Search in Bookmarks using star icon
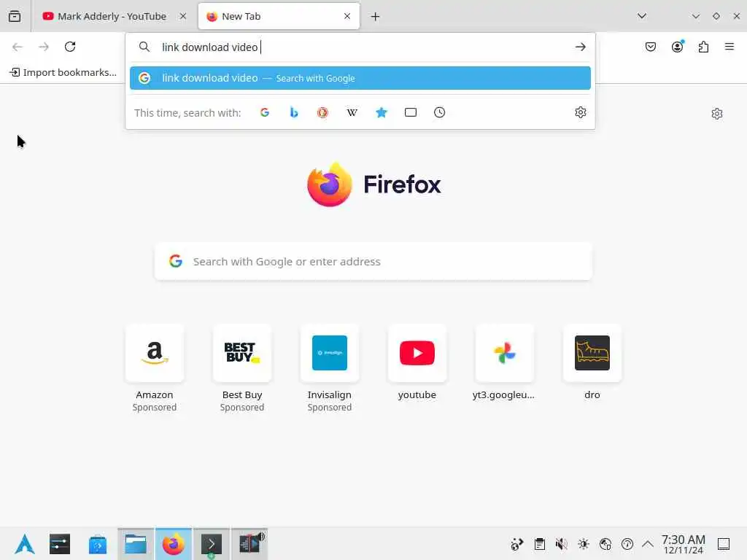The image size is (747, 560). pos(381,112)
